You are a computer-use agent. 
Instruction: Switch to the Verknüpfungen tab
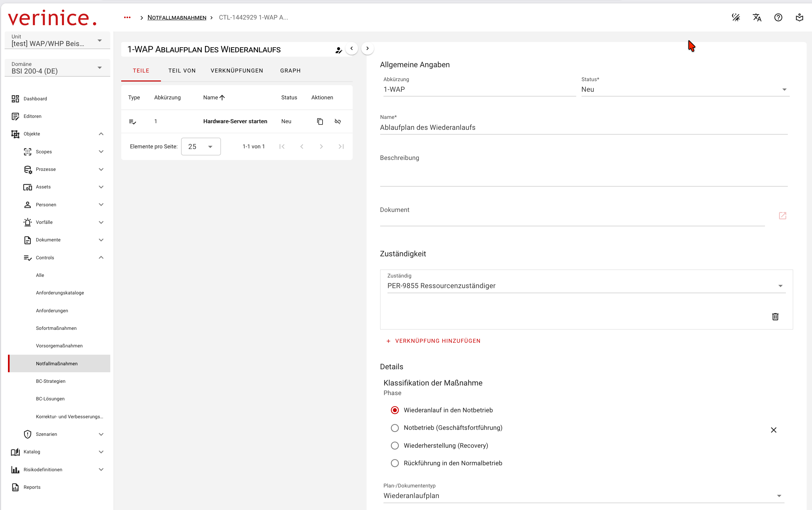point(237,71)
